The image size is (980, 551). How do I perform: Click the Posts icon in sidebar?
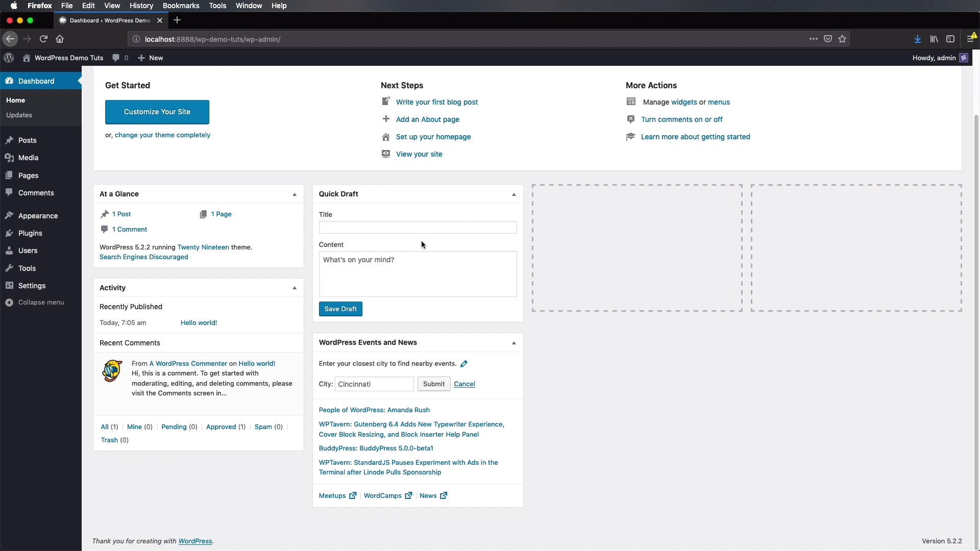point(9,140)
